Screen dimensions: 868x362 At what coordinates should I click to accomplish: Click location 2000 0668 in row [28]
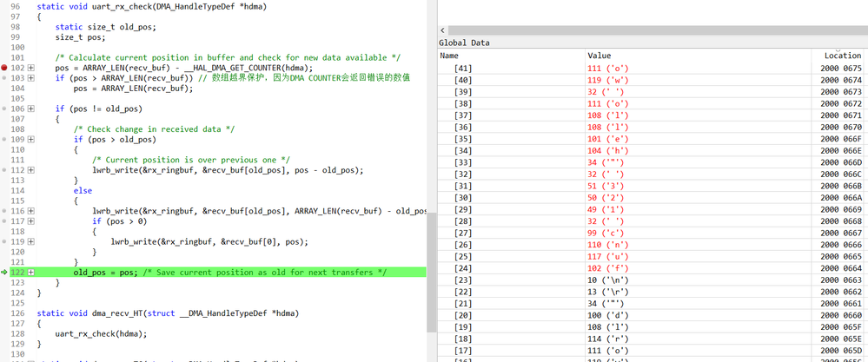click(841, 221)
